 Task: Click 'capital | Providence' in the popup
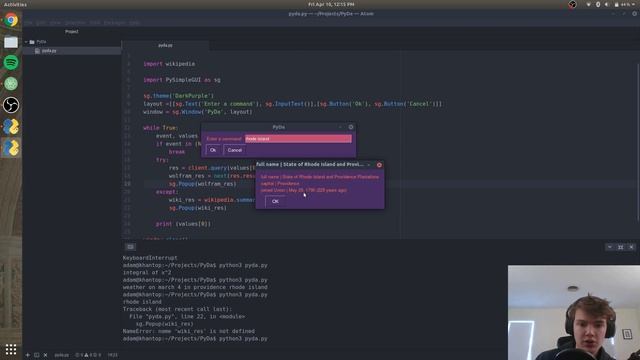280,184
